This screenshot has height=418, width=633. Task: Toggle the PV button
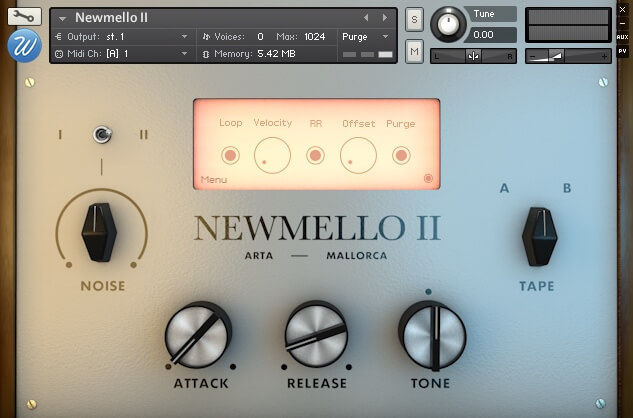point(622,51)
